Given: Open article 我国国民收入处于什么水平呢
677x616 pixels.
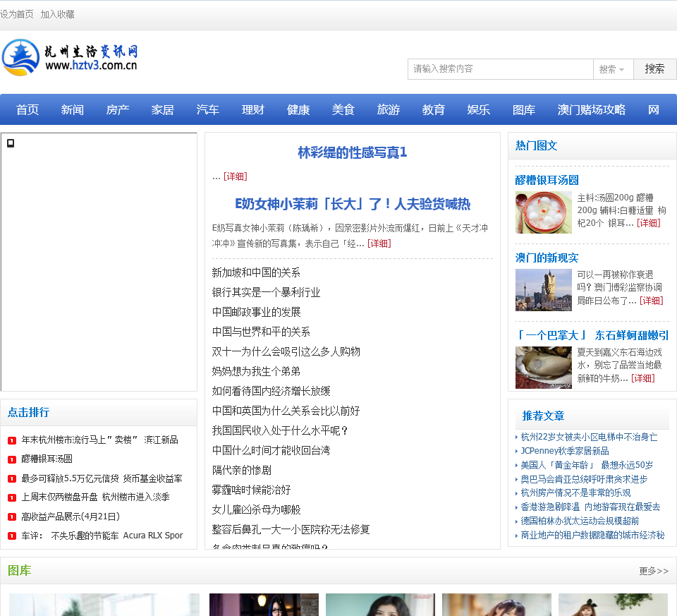Looking at the screenshot, I should click(280, 430).
